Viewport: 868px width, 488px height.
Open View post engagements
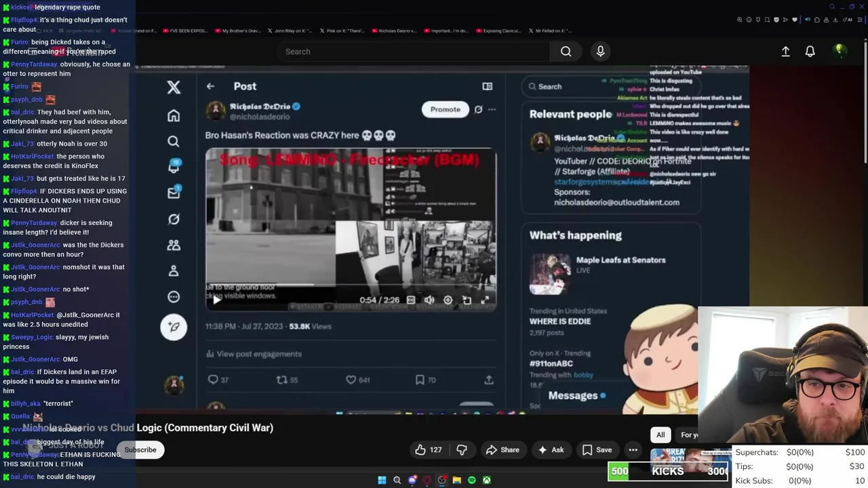(254, 354)
